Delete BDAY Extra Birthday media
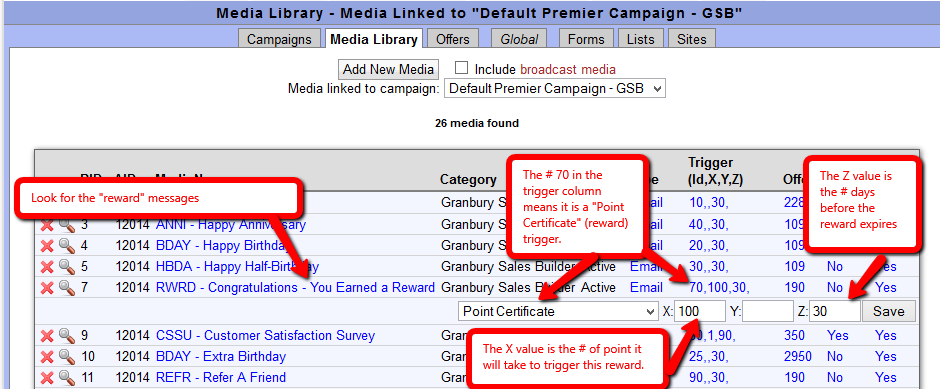The width and height of the screenshot is (940, 389). tap(47, 357)
